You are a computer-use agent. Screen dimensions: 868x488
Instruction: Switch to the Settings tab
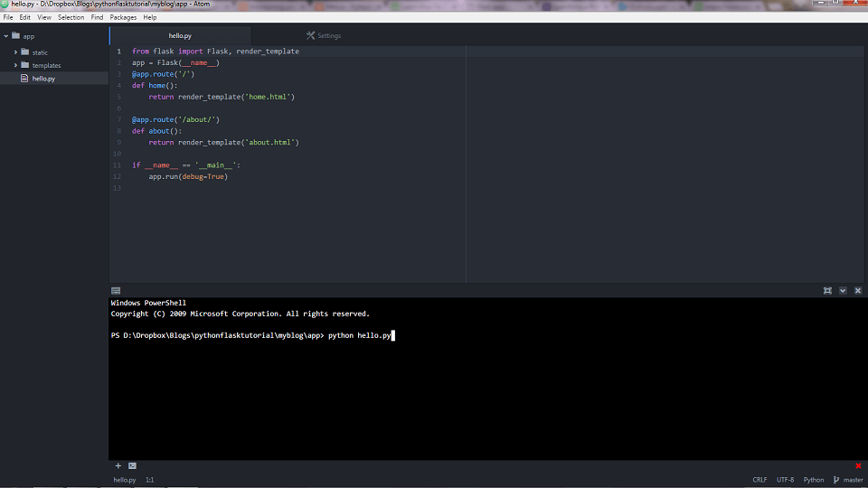coord(324,36)
